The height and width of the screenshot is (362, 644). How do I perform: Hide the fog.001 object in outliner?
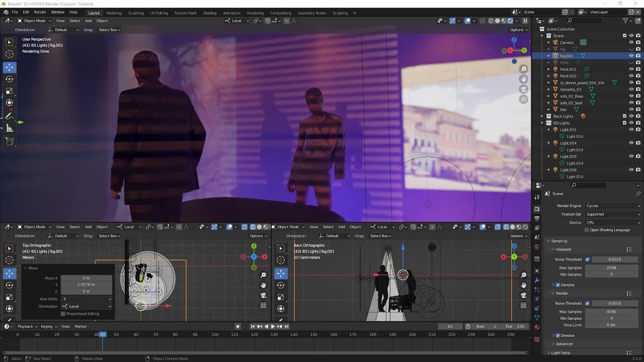[631, 56]
